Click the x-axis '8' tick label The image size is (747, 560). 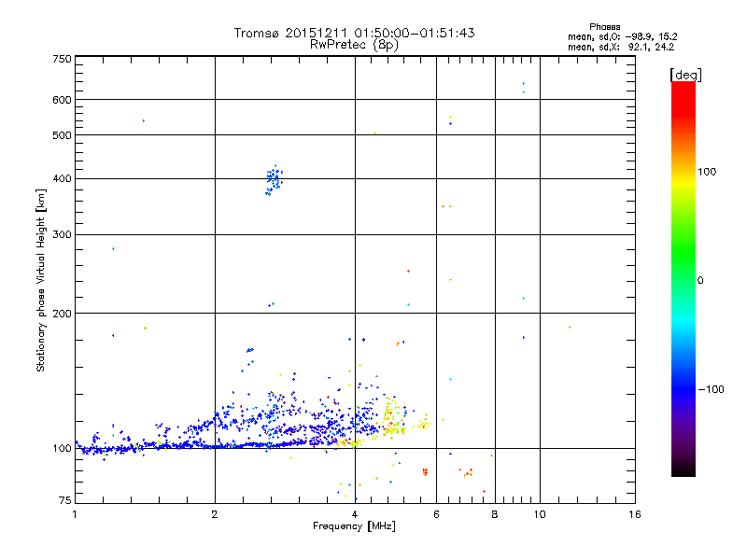(495, 514)
